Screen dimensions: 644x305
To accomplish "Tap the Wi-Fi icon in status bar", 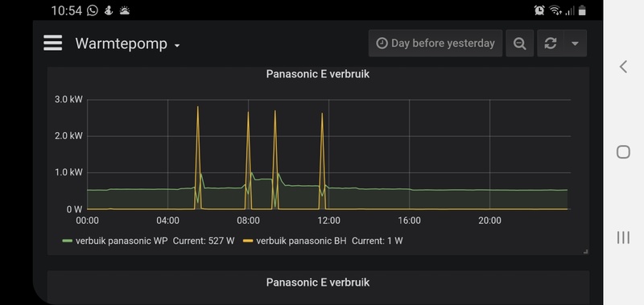I will 555,10.
